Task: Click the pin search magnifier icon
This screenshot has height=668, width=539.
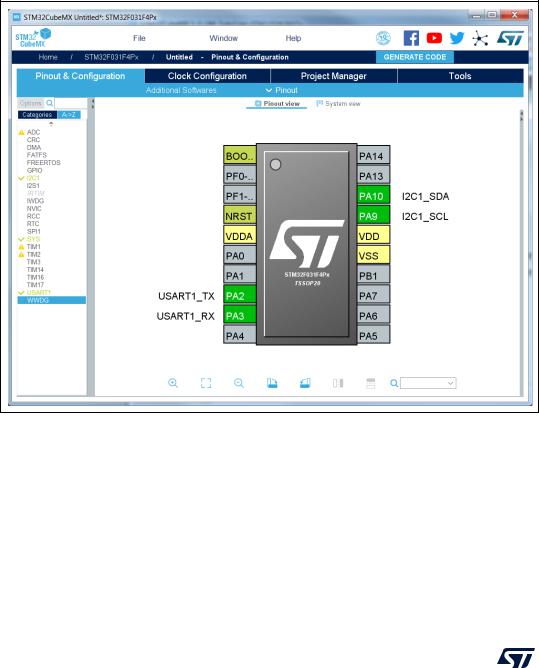Action: [x=394, y=383]
